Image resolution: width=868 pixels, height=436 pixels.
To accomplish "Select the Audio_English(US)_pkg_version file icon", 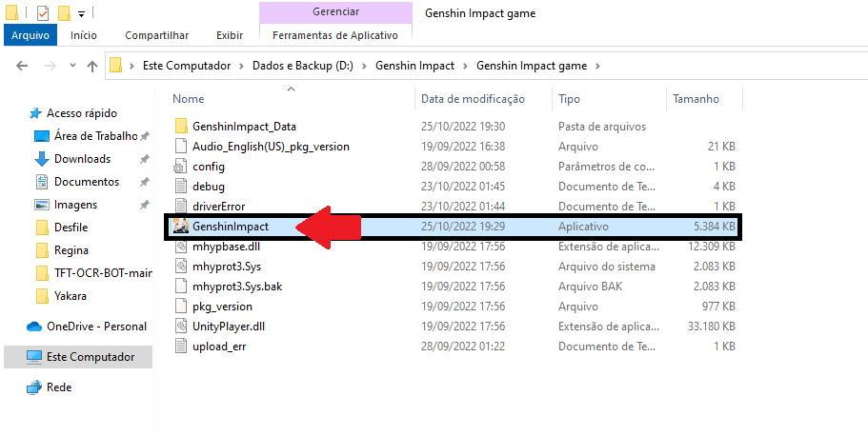I will 181,147.
